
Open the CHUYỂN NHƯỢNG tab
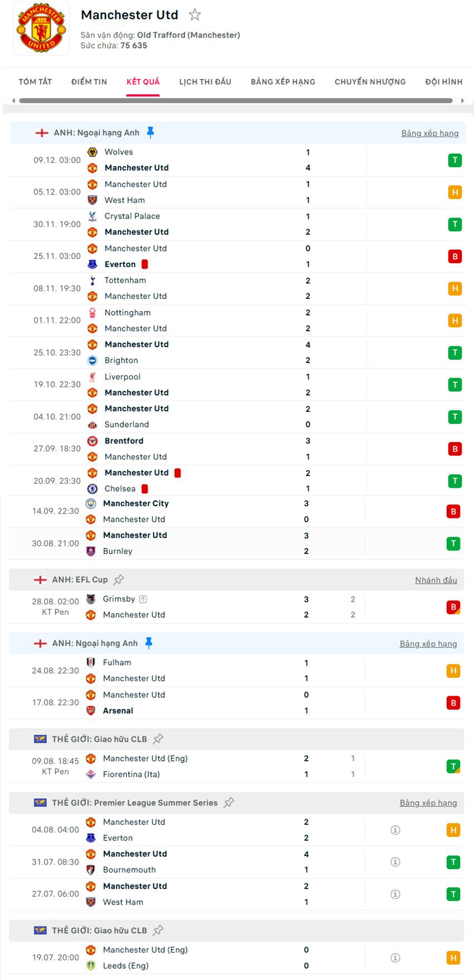[370, 81]
